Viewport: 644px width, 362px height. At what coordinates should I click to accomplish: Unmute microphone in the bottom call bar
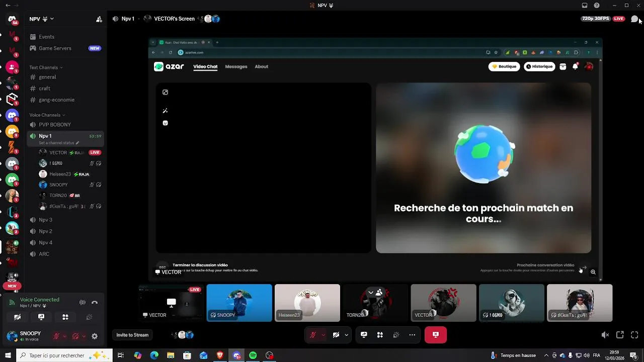point(313,335)
